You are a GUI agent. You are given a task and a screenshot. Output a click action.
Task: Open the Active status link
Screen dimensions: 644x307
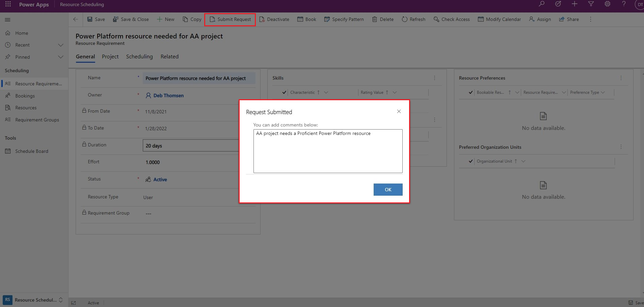160,179
